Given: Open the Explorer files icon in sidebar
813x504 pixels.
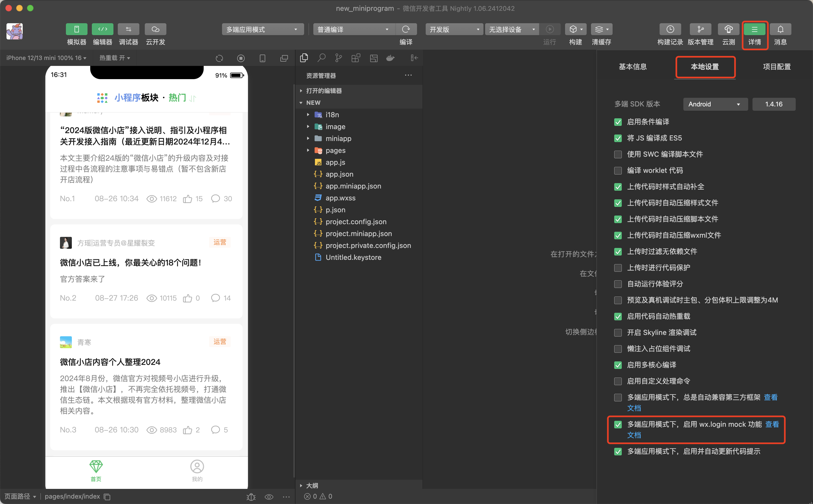Looking at the screenshot, I should 304,58.
